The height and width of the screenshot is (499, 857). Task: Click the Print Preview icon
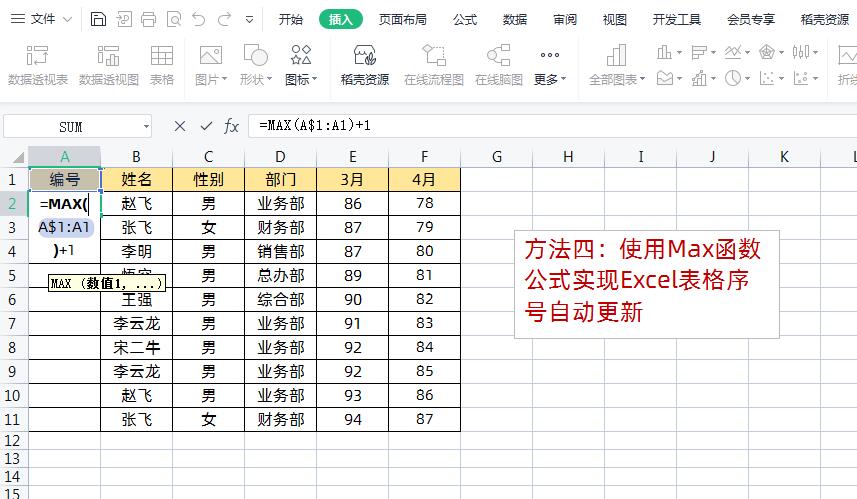click(174, 20)
